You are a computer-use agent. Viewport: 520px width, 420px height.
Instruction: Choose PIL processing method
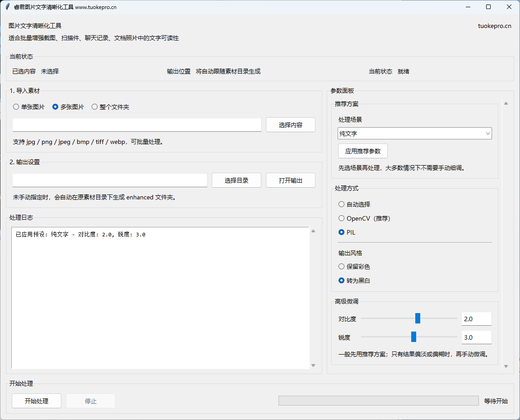pos(347,232)
